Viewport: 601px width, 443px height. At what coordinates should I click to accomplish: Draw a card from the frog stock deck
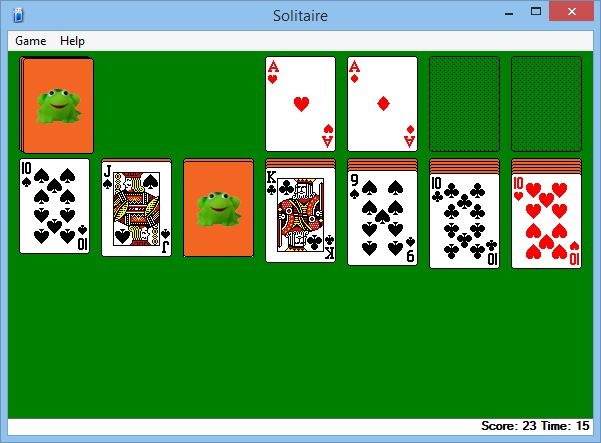click(57, 105)
